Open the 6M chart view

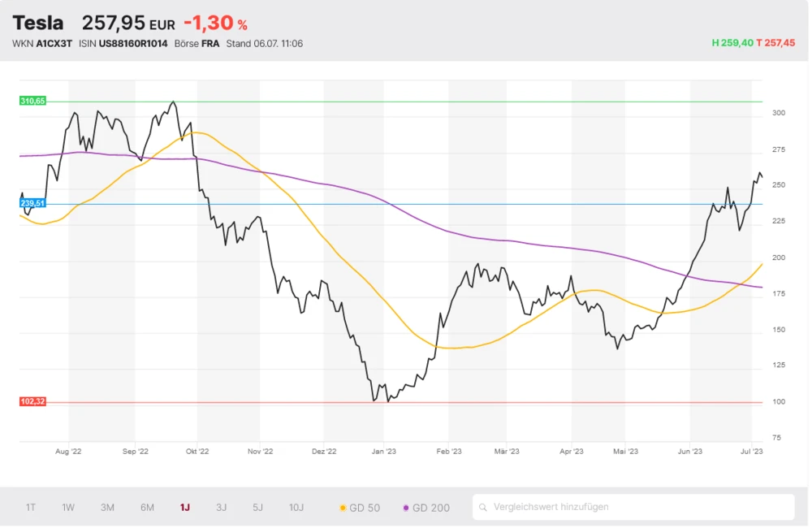click(x=146, y=507)
